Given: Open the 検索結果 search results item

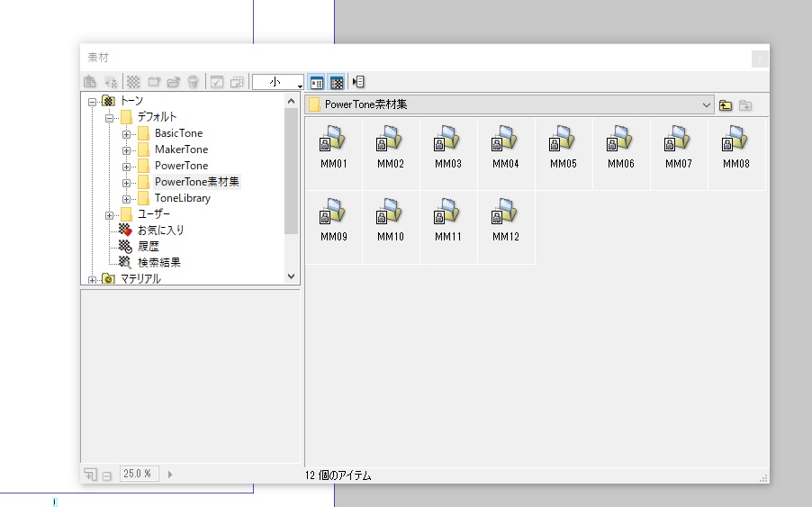Looking at the screenshot, I should coord(158,263).
